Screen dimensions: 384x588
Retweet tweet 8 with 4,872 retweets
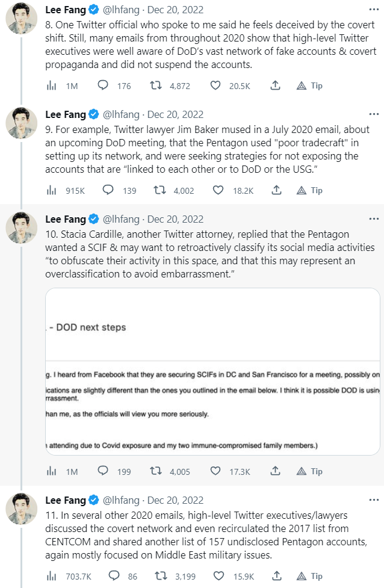(x=156, y=86)
